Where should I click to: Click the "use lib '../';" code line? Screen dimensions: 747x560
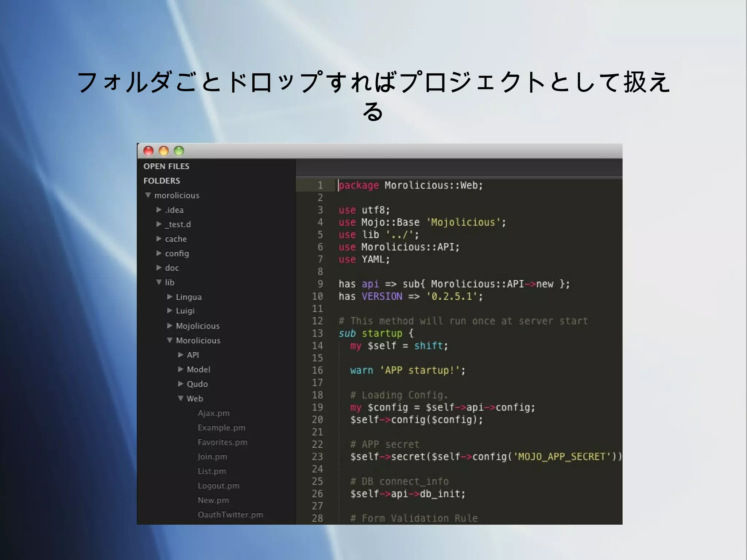[379, 235]
